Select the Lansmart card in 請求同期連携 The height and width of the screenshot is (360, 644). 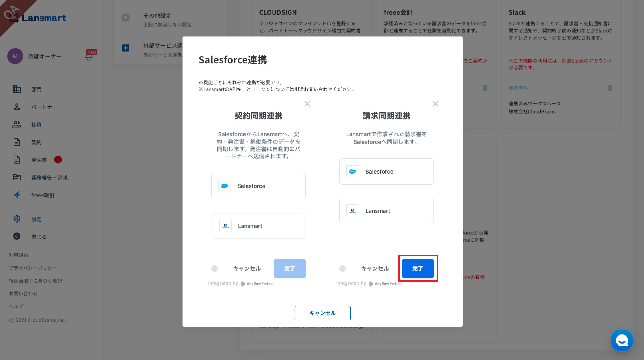386,211
